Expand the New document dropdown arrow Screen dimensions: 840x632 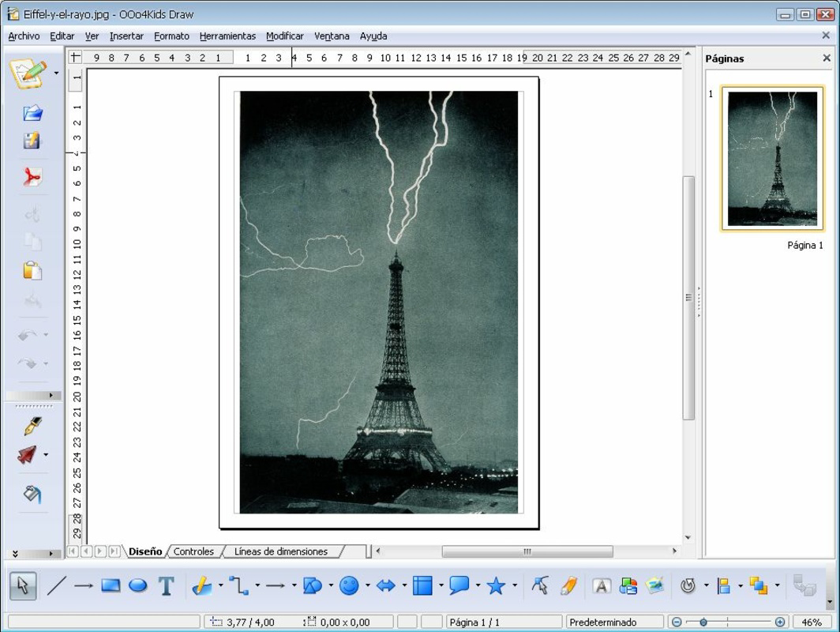pos(56,73)
